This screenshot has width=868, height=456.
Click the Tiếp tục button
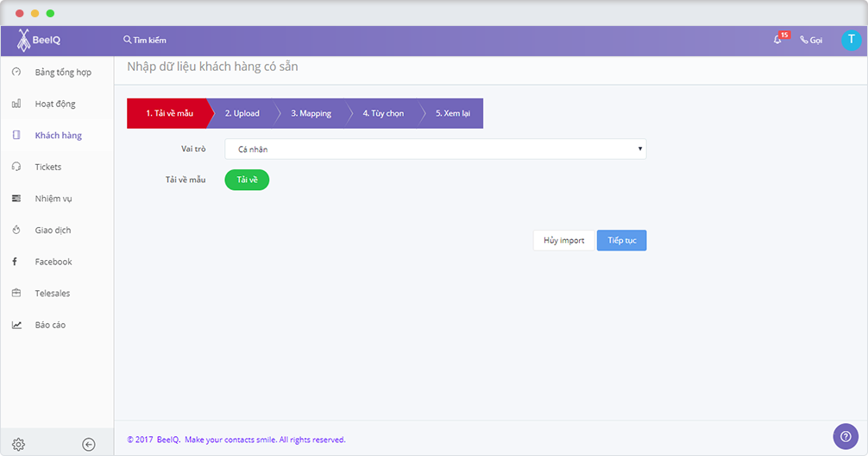tap(621, 240)
